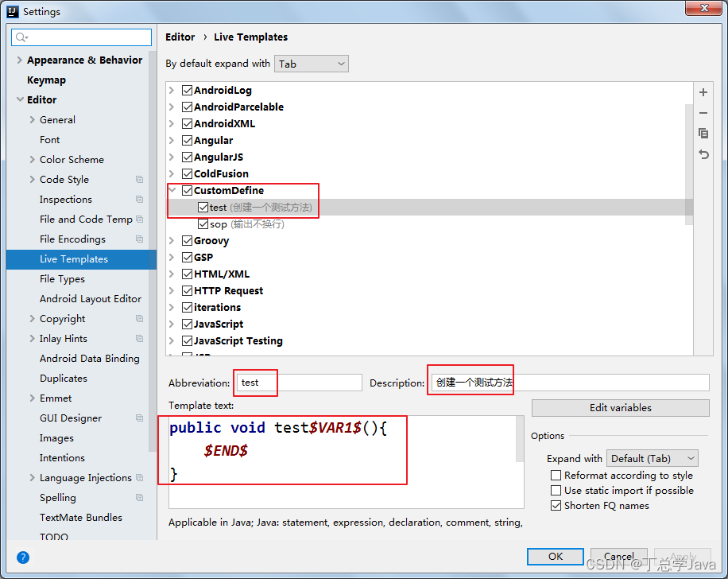Uncheck the Groovy template group

point(187,241)
